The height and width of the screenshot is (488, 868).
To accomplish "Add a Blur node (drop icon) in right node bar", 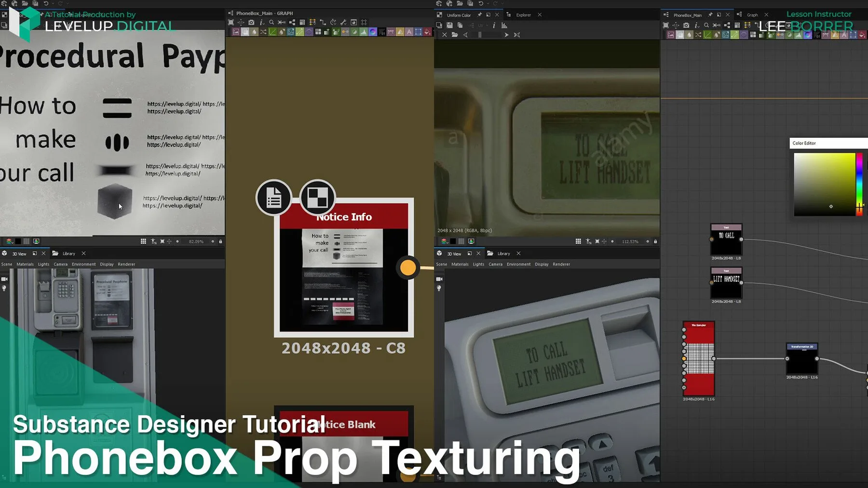I will (689, 34).
